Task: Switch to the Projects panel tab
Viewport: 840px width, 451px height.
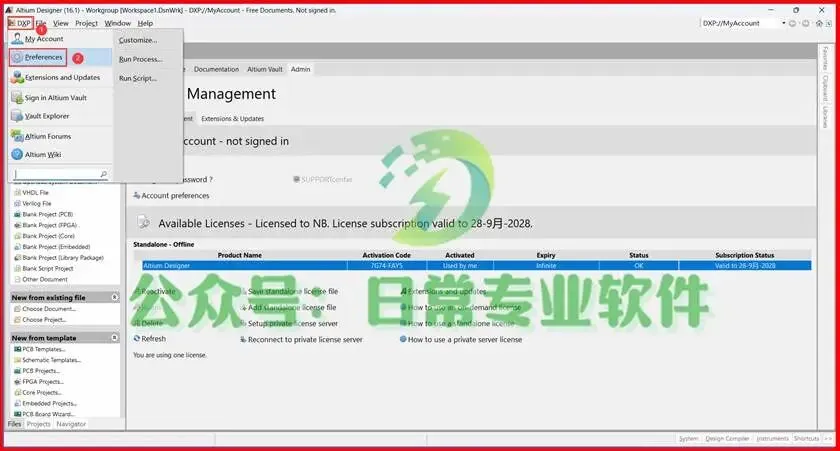Action: click(39, 424)
